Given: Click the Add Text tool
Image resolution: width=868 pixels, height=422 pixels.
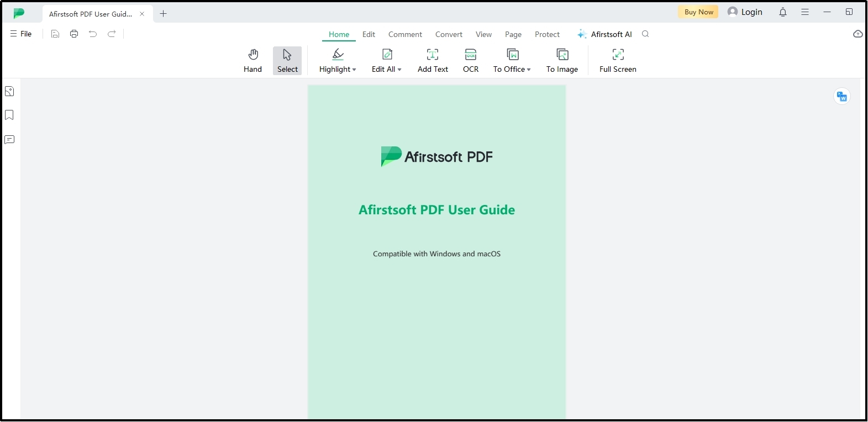Looking at the screenshot, I should [433, 61].
